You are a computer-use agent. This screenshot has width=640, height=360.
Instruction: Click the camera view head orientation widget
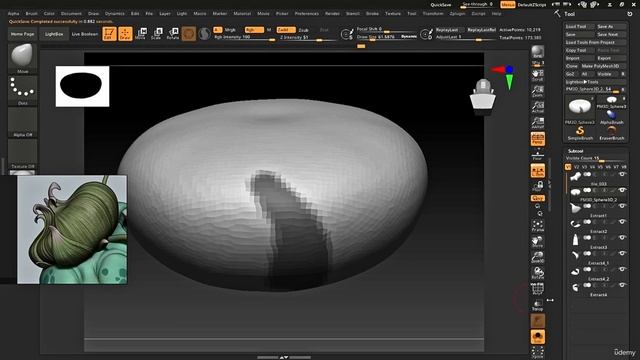[x=483, y=95]
